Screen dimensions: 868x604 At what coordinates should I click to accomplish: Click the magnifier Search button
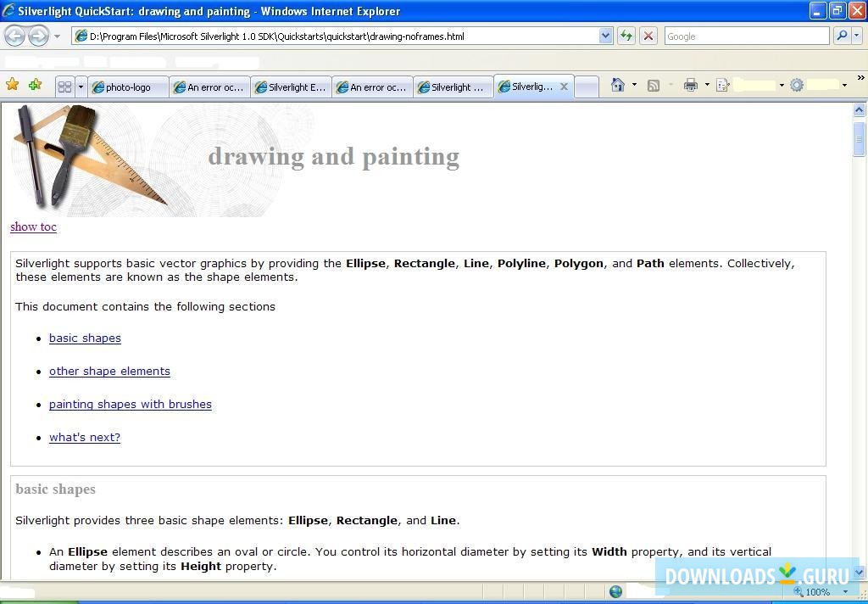tap(842, 36)
